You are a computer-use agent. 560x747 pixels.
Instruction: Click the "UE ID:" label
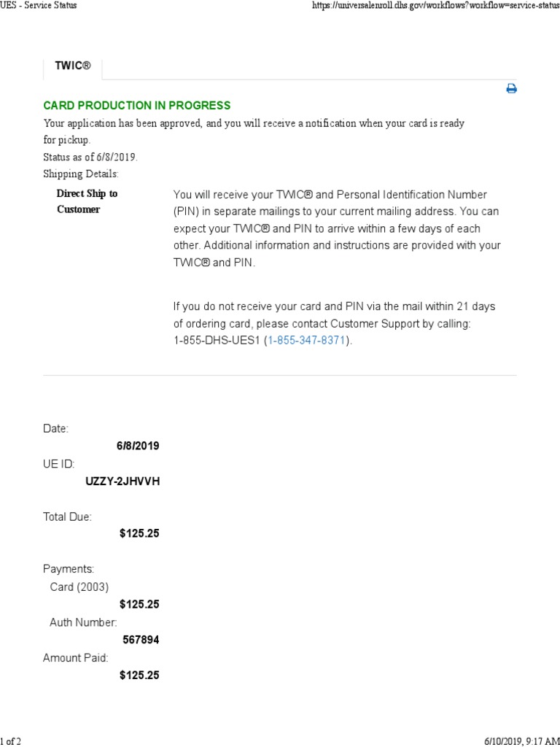tap(58, 464)
